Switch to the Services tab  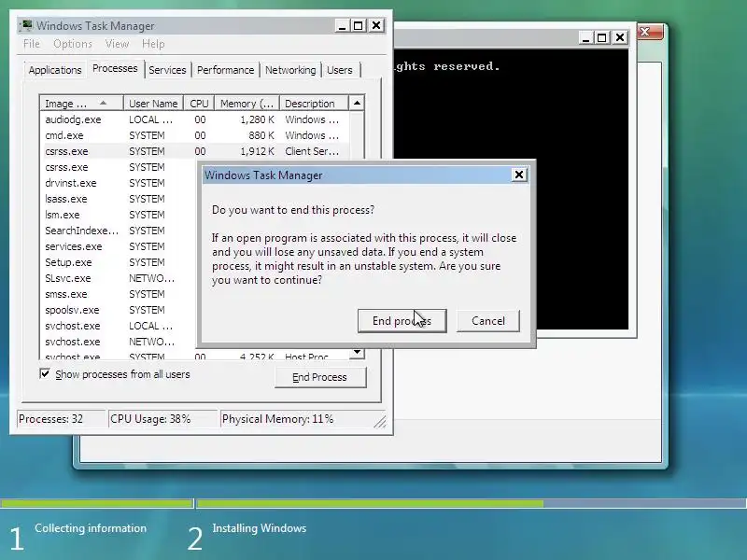[167, 70]
